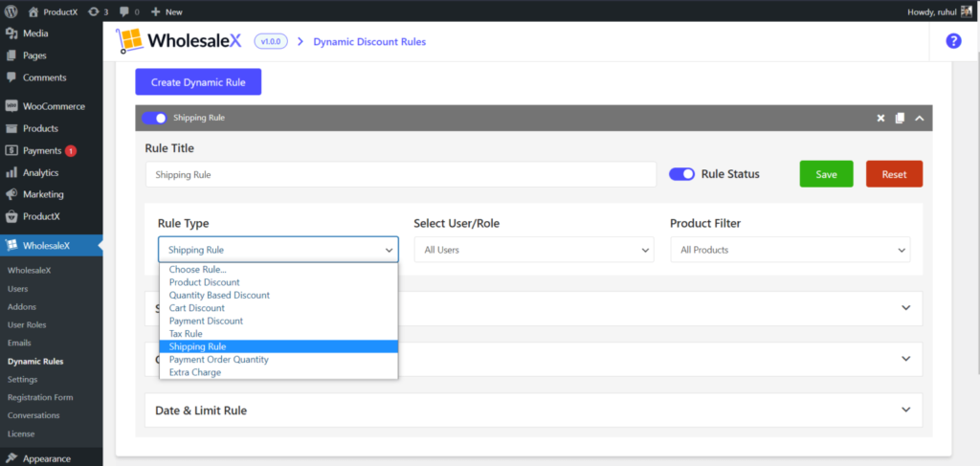Select Extra Charge option

[x=278, y=371]
